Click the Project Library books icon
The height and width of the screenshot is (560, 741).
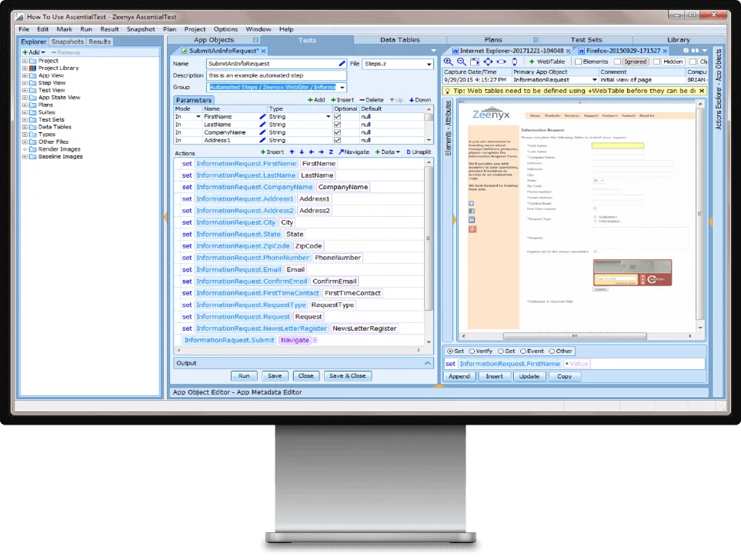(32, 68)
